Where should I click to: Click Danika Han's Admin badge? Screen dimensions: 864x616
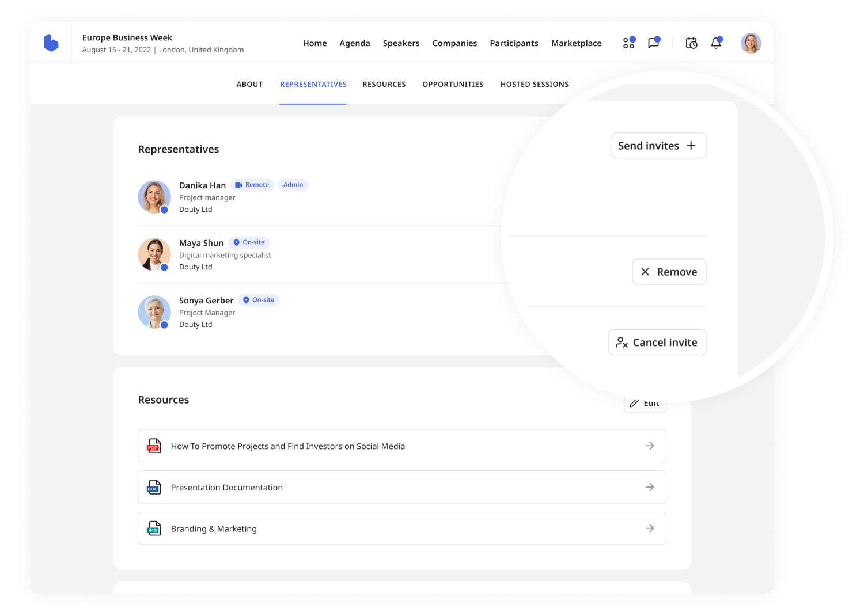pos(293,185)
